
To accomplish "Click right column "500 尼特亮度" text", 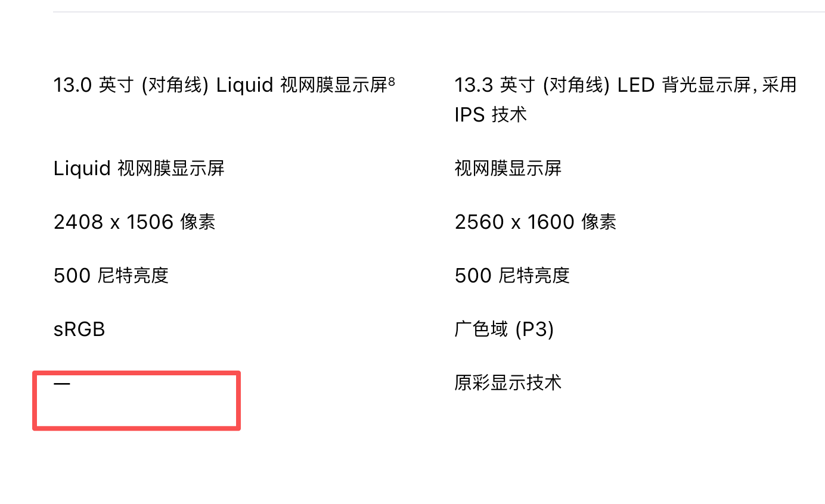I will (x=512, y=276).
